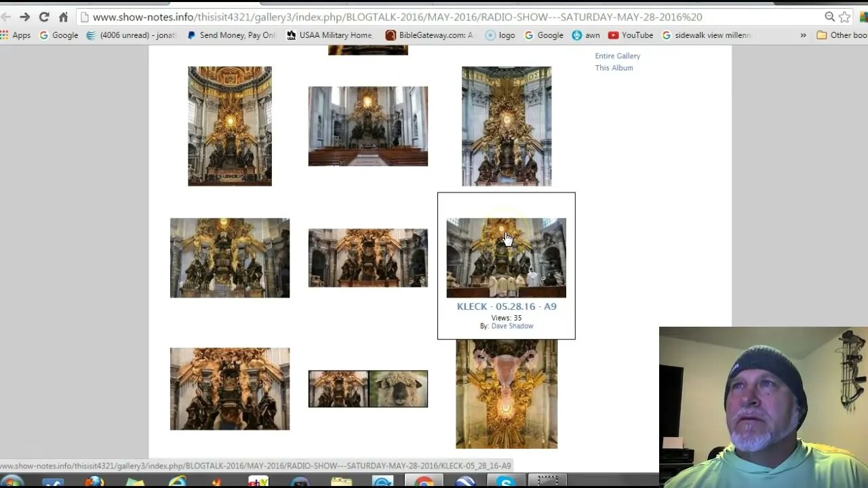Click the file folder icon in the taskbar
Image resolution: width=868 pixels, height=488 pixels.
tap(342, 482)
